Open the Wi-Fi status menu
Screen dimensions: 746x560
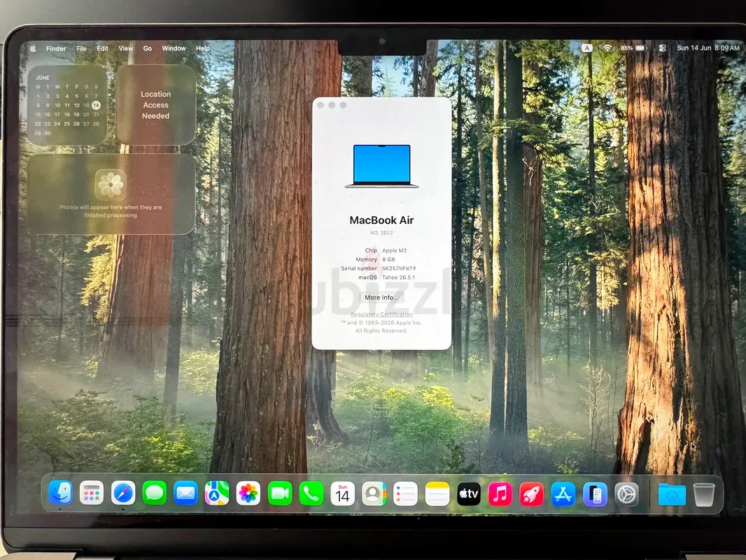click(607, 48)
